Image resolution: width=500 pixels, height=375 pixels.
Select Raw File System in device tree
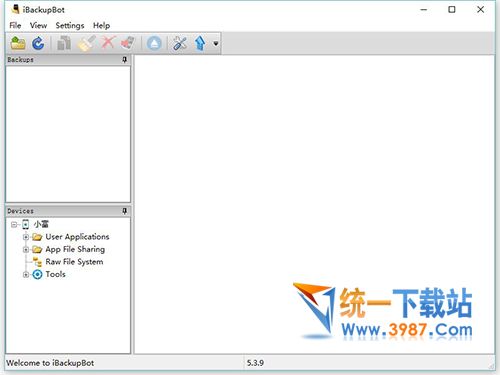pyautogui.click(x=74, y=262)
